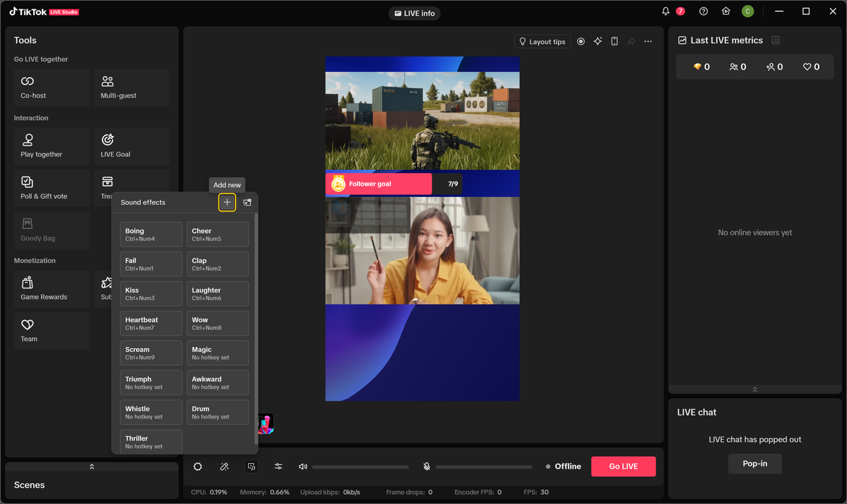Screen dimensions: 847x504
Task: Switch to mobile portrait layout icon
Action: click(614, 42)
